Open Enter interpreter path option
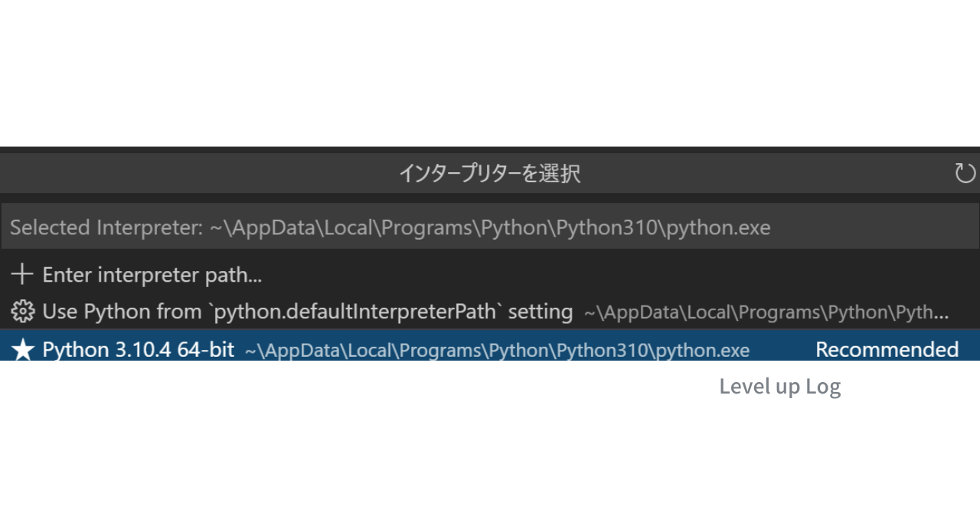980x513 pixels. (x=153, y=274)
